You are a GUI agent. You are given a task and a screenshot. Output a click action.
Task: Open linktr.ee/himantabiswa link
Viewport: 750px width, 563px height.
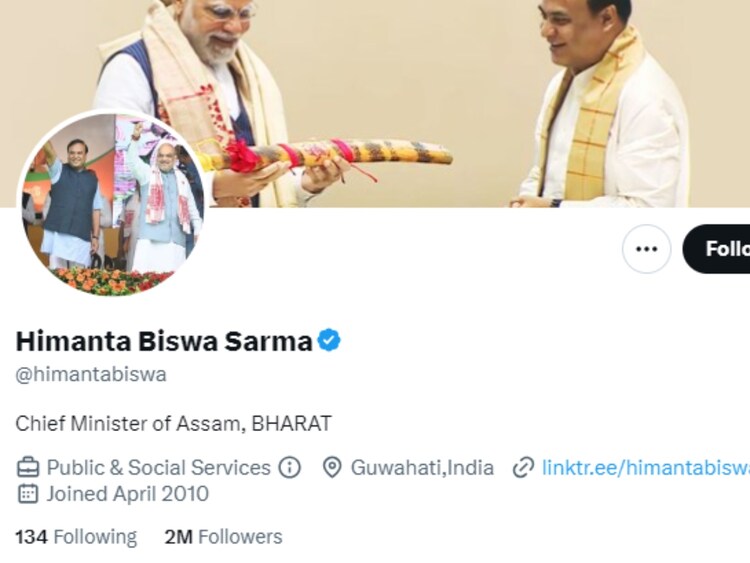click(646, 467)
